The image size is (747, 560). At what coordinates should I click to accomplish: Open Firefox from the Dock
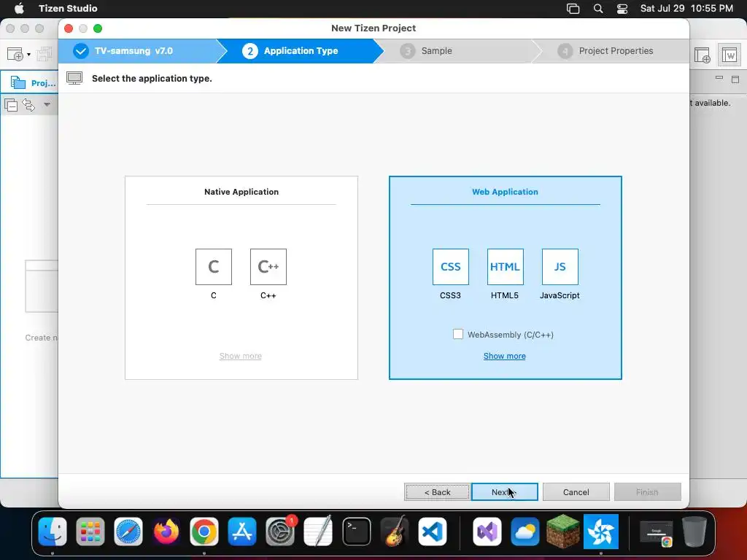(166, 532)
